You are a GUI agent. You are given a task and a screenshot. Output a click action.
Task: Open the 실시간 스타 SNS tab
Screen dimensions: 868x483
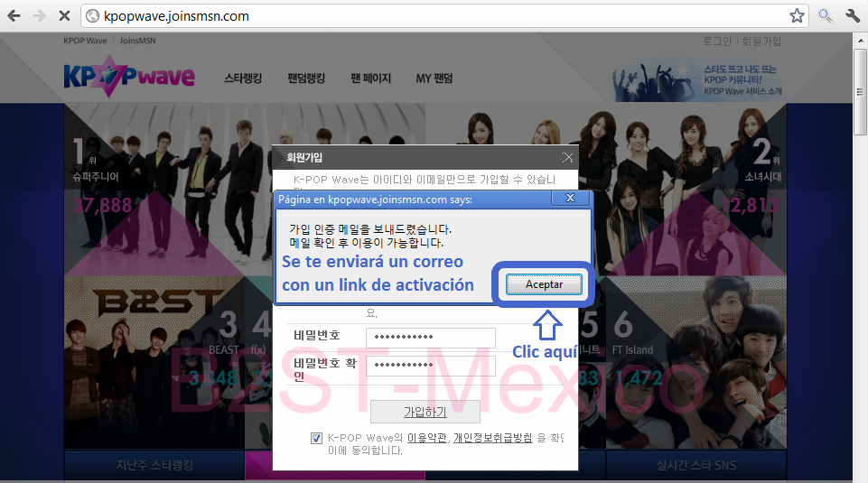coord(696,465)
